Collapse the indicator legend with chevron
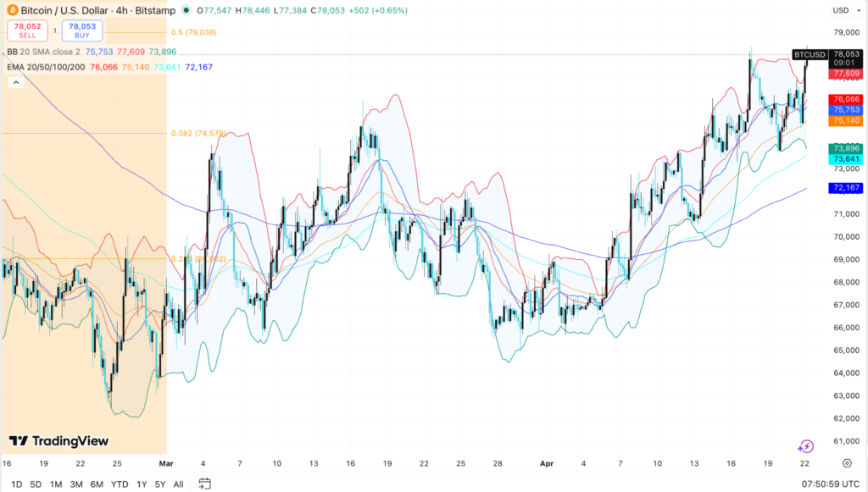 coord(15,83)
